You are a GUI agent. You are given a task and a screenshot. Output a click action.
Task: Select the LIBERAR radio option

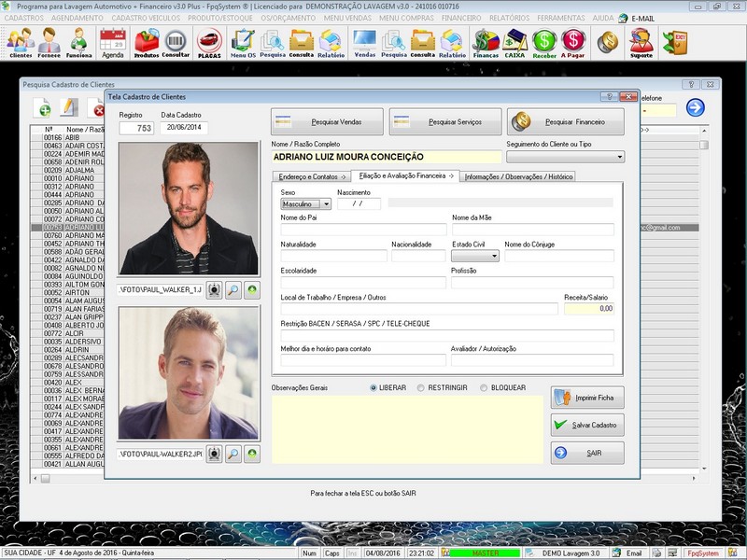pos(373,387)
